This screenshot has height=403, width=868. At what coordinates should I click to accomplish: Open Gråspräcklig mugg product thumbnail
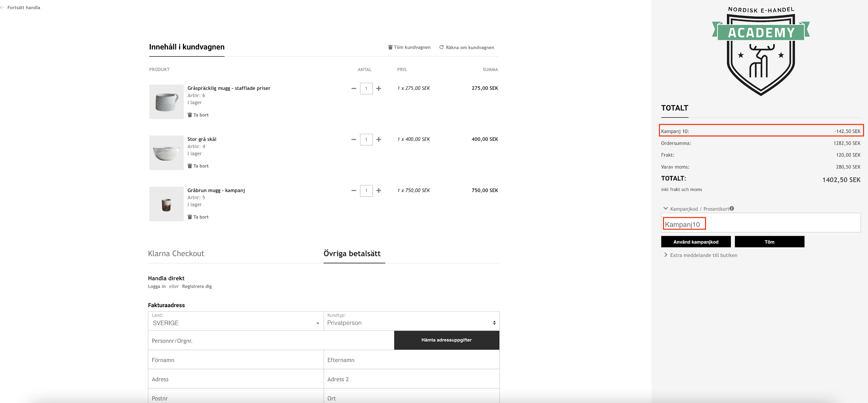coord(166,102)
